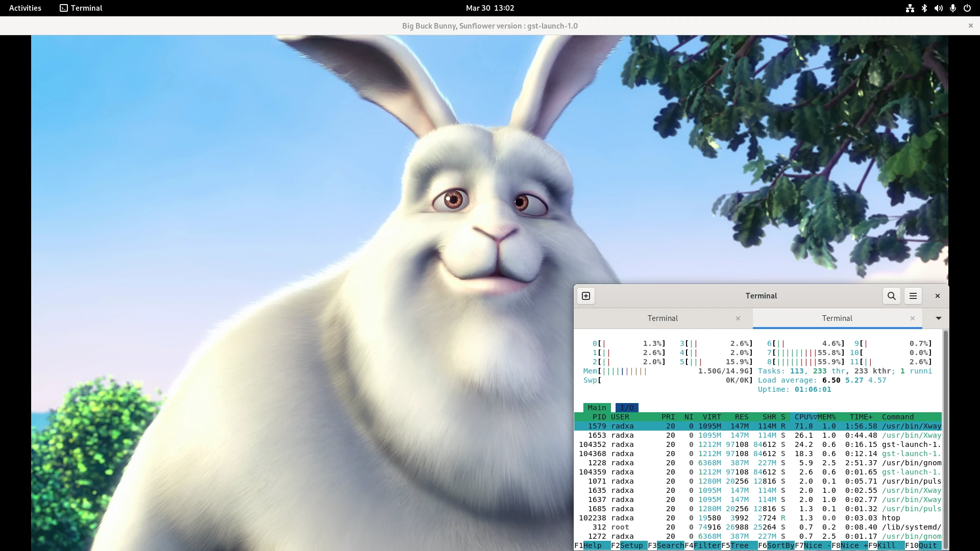Select gnome process PID 1228

(x=758, y=463)
